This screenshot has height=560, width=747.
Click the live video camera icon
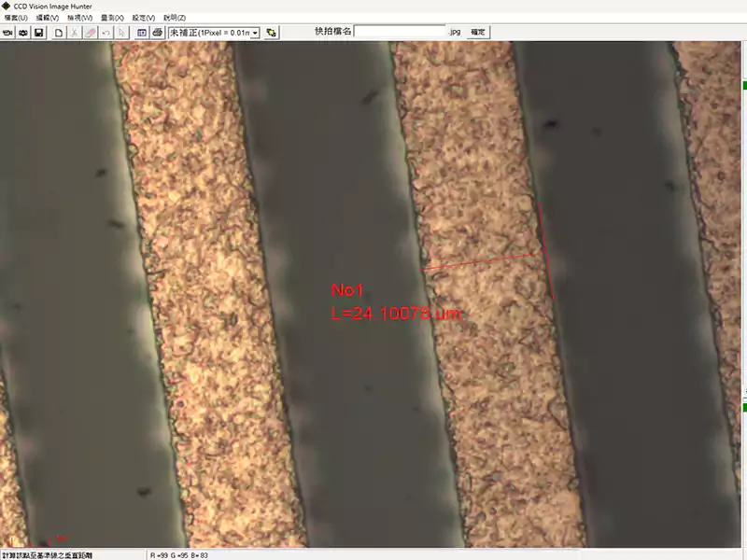(7, 33)
